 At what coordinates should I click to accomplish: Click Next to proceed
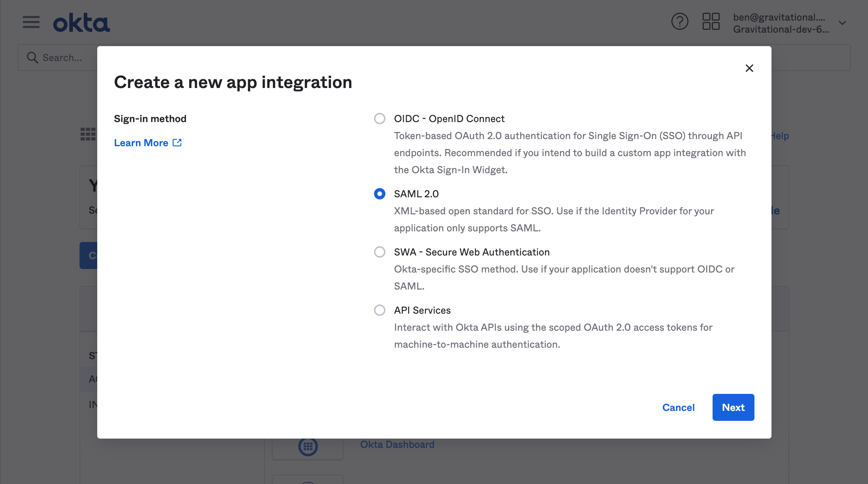[733, 407]
